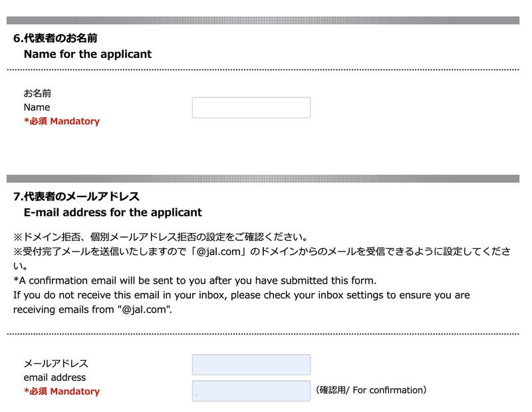Click the box beside For confirmation label
The width and height of the screenshot is (532, 412).
tap(251, 390)
